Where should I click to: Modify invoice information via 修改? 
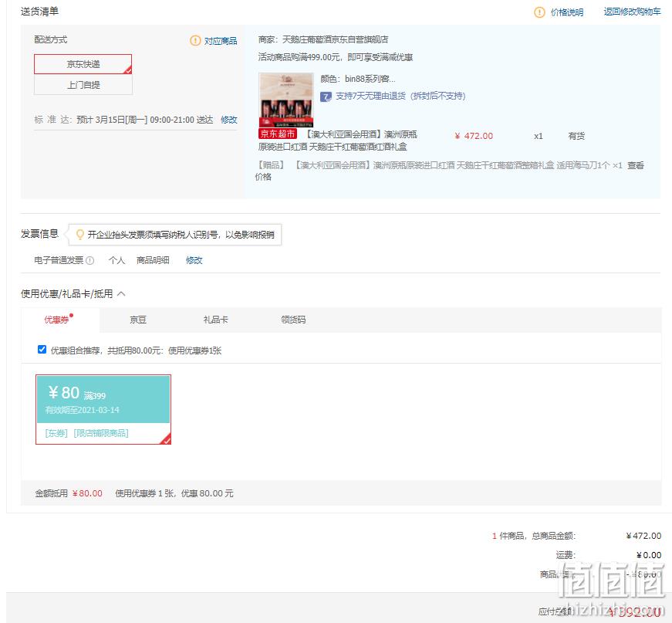click(x=194, y=260)
